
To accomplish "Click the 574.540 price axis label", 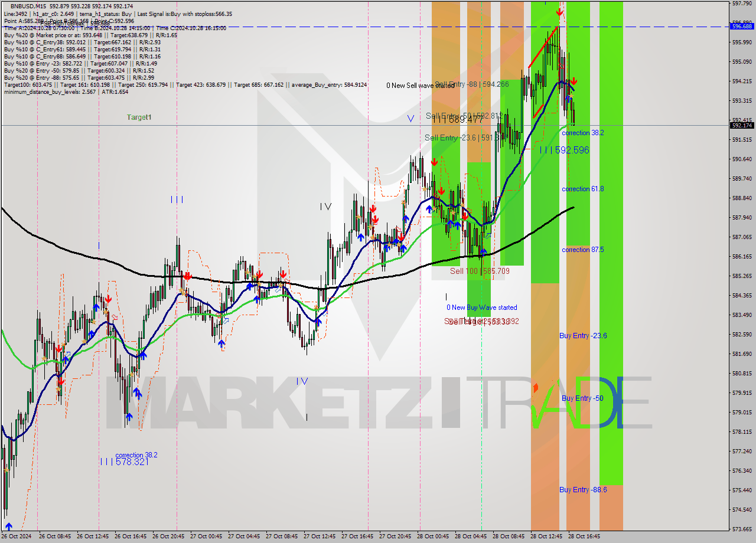I will pyautogui.click(x=742, y=509).
